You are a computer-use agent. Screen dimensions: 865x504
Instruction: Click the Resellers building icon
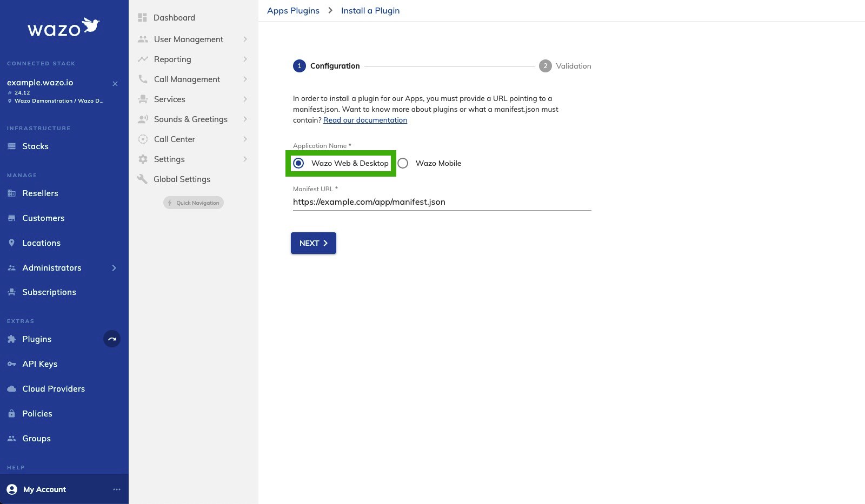pos(11,193)
